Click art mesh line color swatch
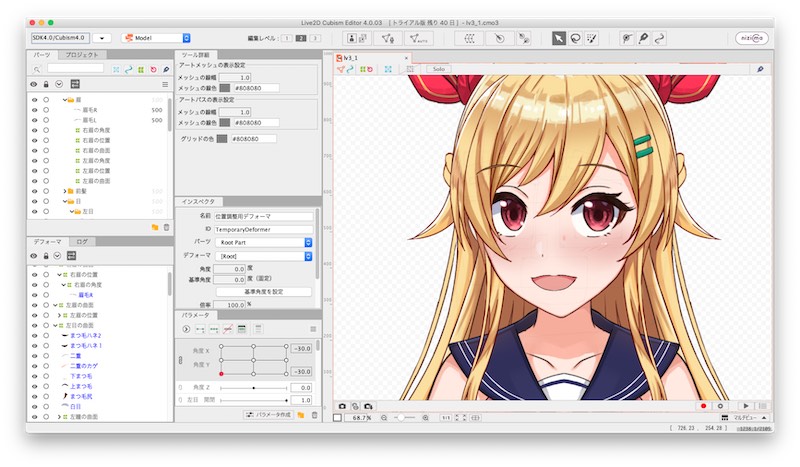The image size is (800, 467). tap(224, 88)
